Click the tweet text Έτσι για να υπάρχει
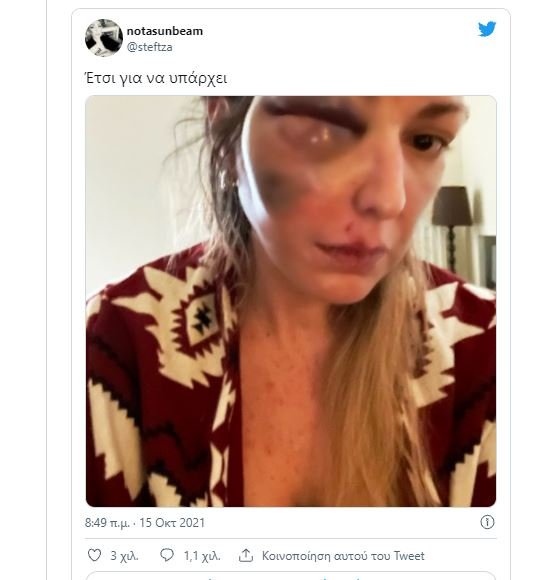This screenshot has width=553, height=580. [156, 78]
